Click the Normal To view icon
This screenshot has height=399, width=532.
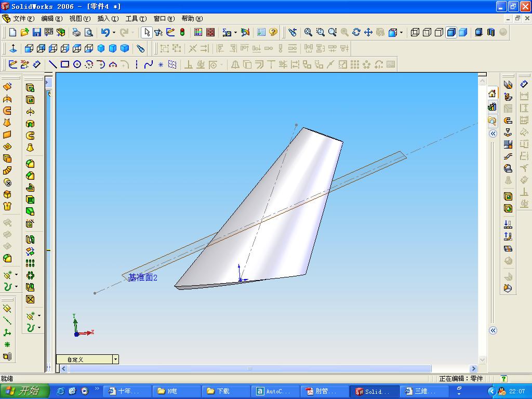(x=13, y=48)
